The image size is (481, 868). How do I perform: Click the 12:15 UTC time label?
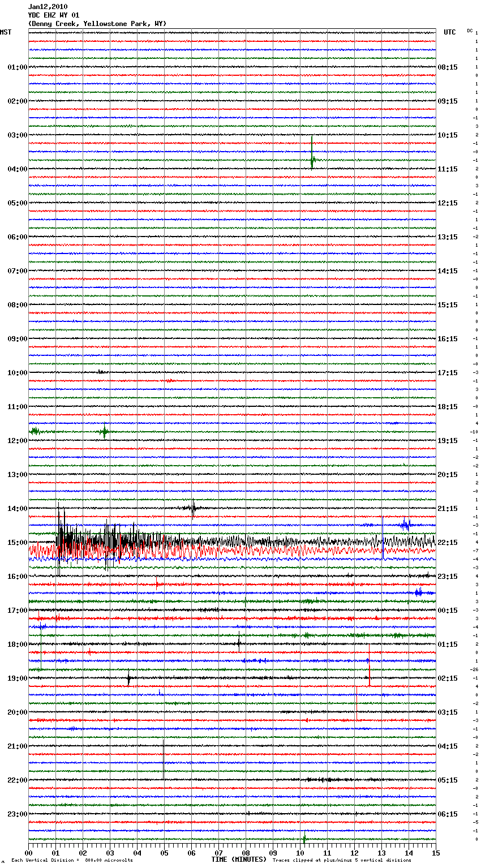pos(448,203)
